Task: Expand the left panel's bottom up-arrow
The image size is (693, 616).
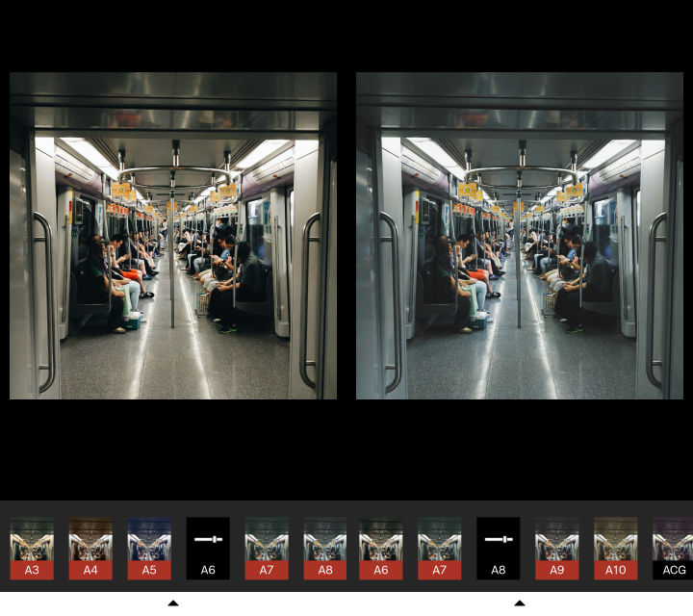Action: pyautogui.click(x=173, y=603)
